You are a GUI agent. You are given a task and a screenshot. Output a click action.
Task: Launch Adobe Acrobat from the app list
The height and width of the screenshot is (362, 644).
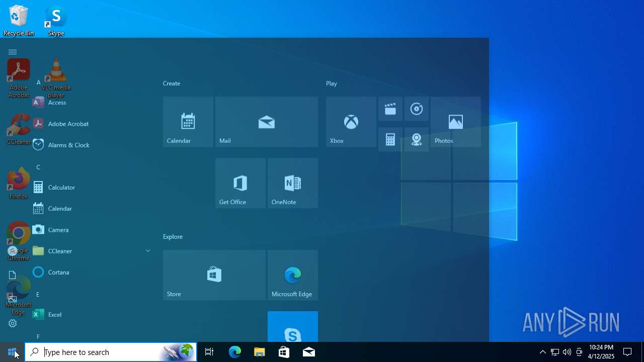pos(92,124)
